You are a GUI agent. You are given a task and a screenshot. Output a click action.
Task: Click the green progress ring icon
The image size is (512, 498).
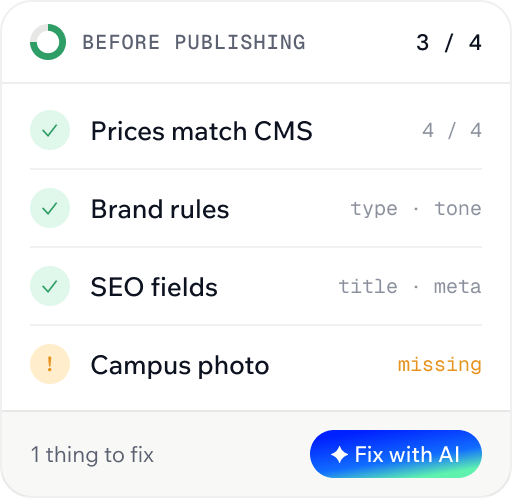click(48, 42)
